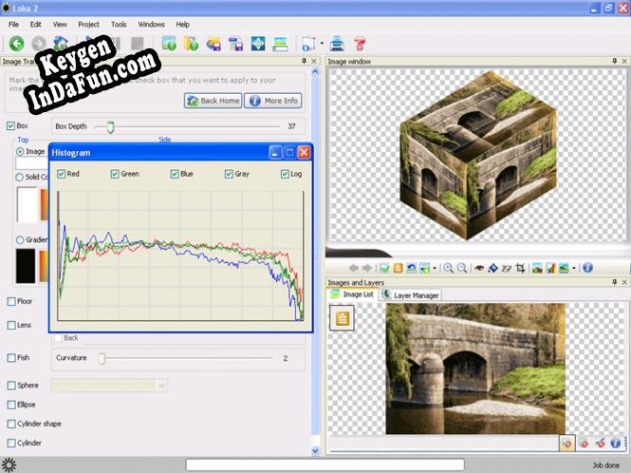
Task: Click the Curvature slider handle
Action: click(102, 358)
